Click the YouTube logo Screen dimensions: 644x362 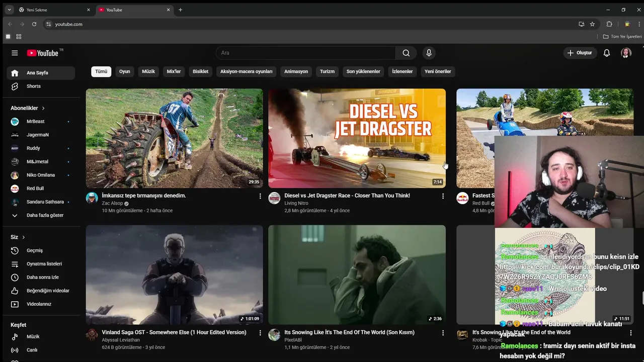tap(43, 53)
